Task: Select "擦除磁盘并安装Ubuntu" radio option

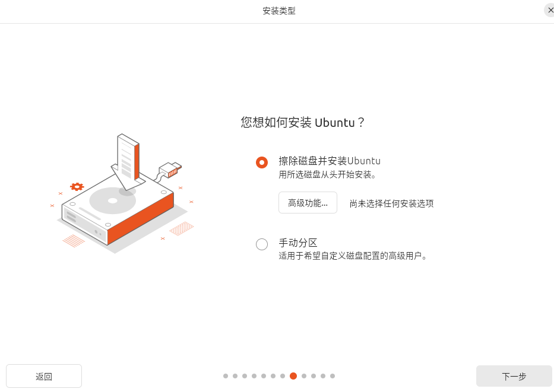Action: pos(262,162)
